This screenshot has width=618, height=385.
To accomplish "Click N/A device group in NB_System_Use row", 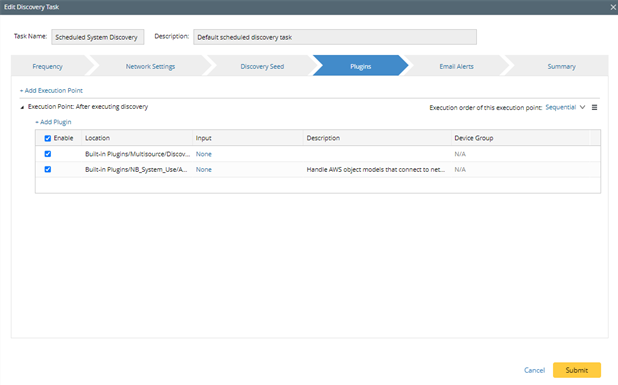I will (x=460, y=169).
